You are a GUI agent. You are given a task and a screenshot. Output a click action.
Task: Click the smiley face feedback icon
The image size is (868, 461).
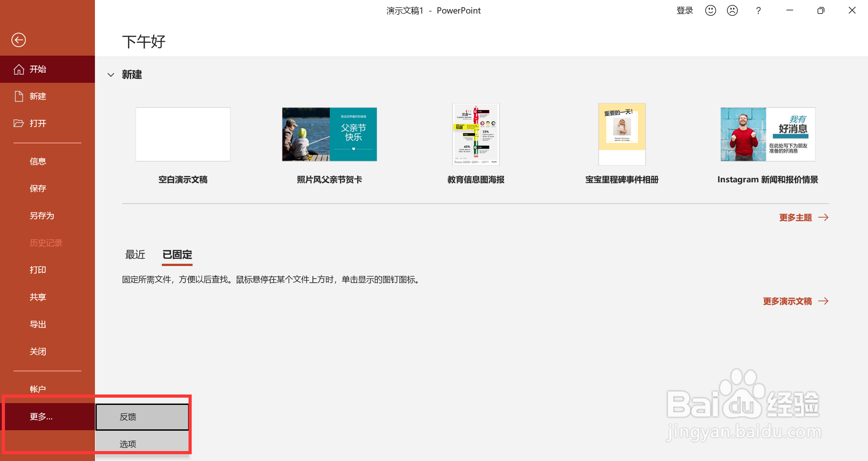tap(711, 10)
